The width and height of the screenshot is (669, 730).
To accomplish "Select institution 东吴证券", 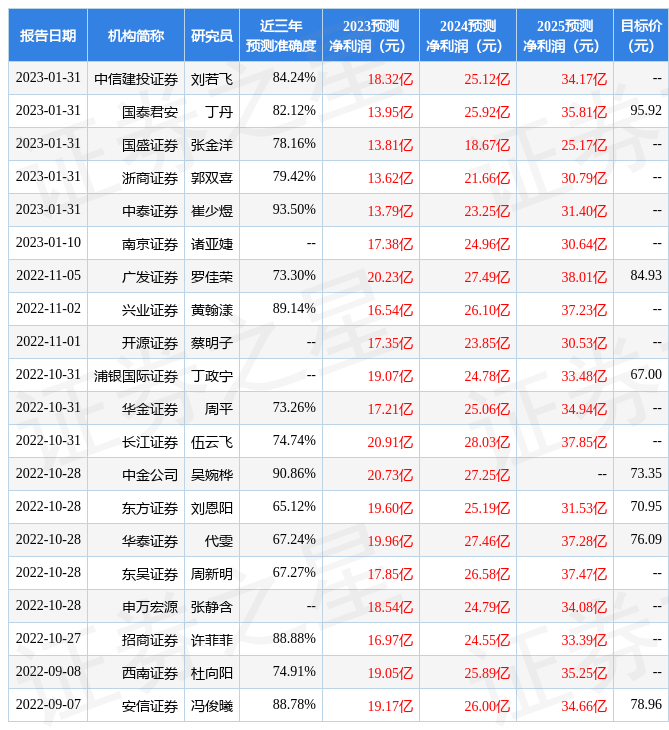I will 150,575.
